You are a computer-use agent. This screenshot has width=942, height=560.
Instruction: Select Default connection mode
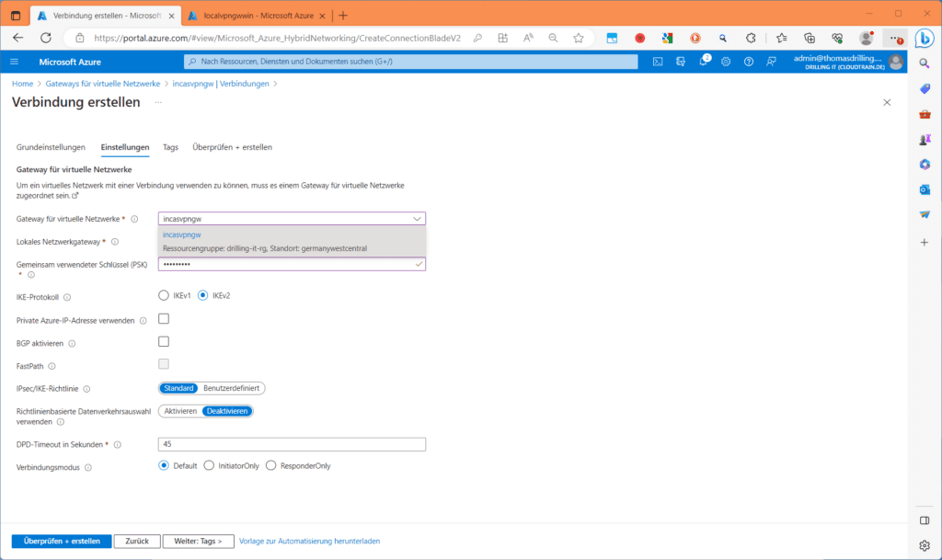(x=164, y=466)
